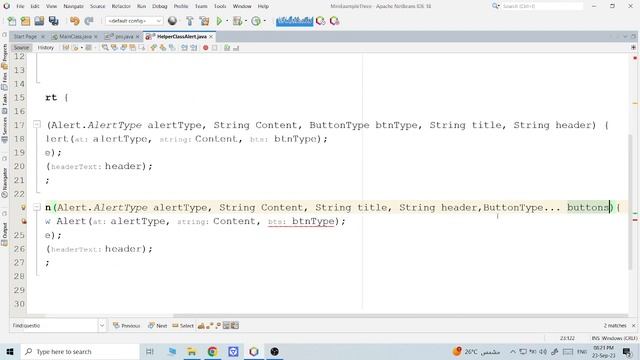Open the Refactor menu
This screenshot has width=640, height=360.
[121, 7]
